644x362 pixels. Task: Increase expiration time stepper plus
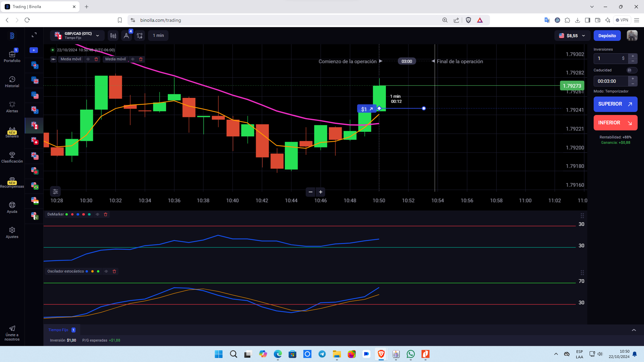(633, 79)
